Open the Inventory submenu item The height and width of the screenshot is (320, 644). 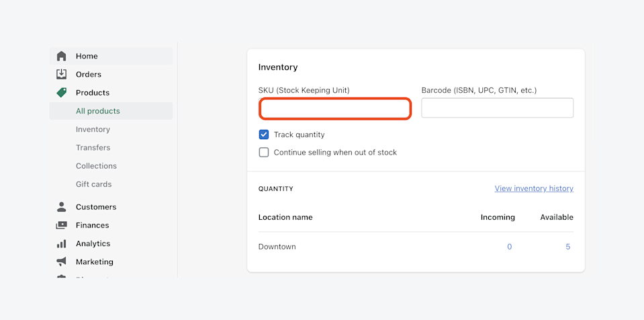93,129
